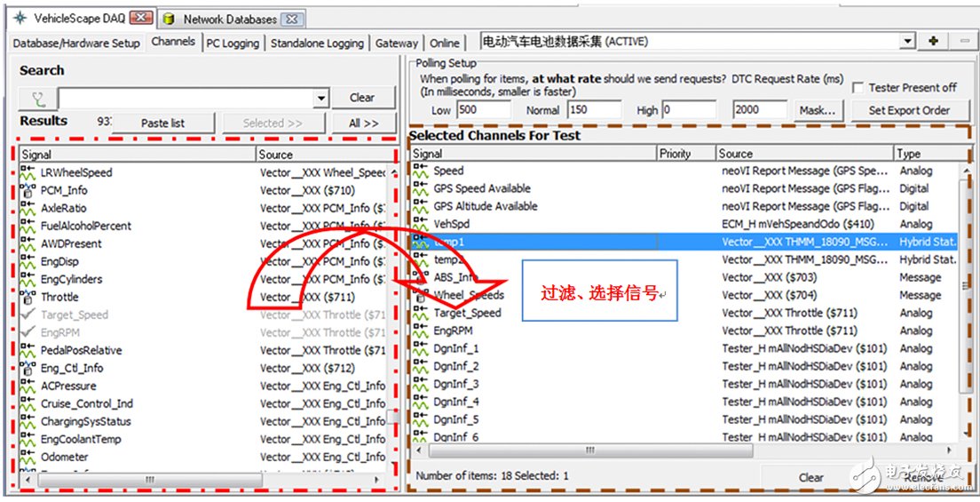Click the Clear button next to search
Viewport: 980px width, 502px height.
(x=362, y=98)
